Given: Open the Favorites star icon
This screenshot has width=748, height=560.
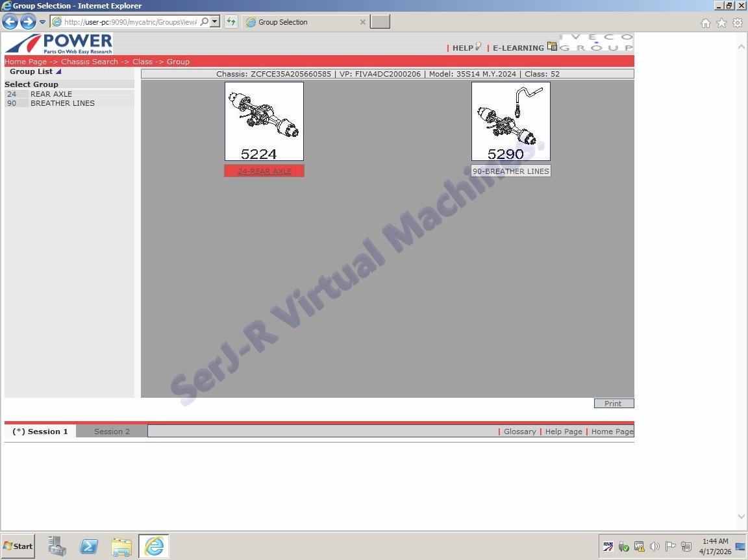Looking at the screenshot, I should (x=721, y=23).
